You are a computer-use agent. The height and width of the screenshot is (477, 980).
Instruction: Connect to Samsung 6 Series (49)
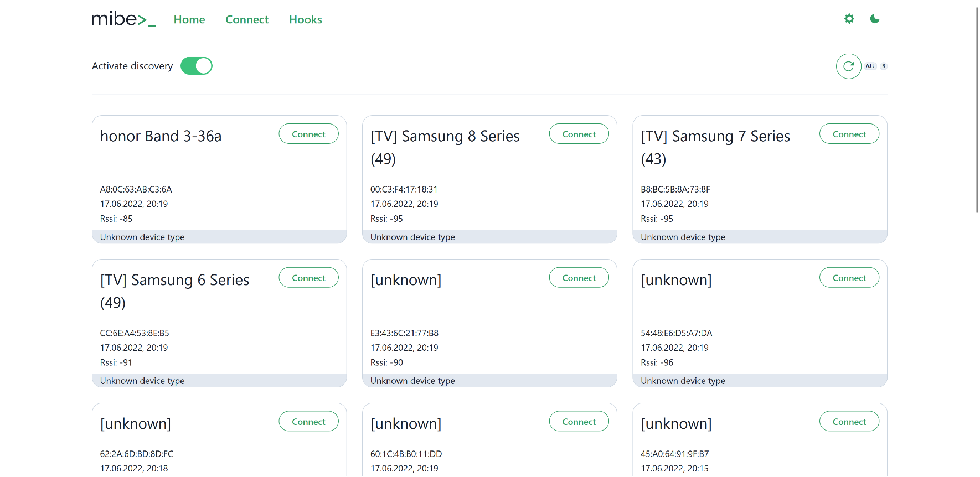(x=308, y=278)
